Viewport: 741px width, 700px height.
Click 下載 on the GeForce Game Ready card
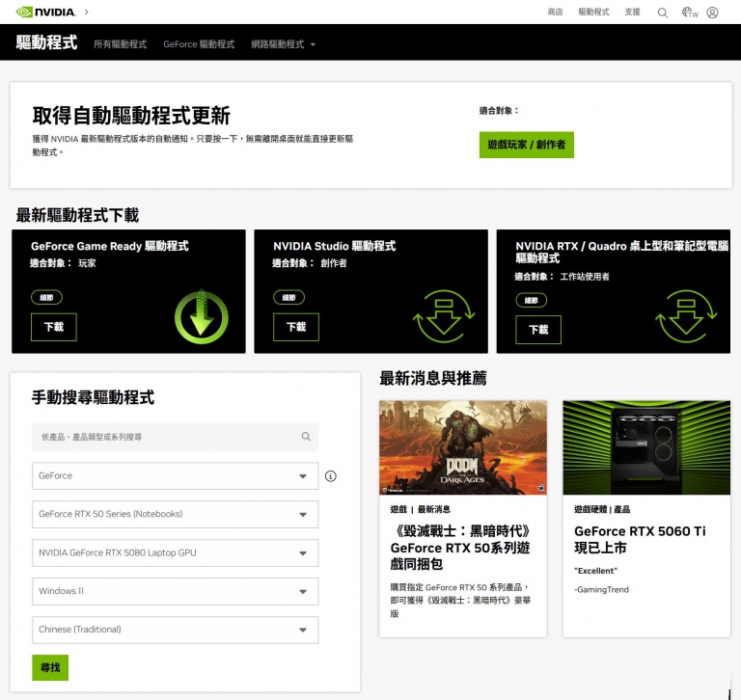point(54,327)
